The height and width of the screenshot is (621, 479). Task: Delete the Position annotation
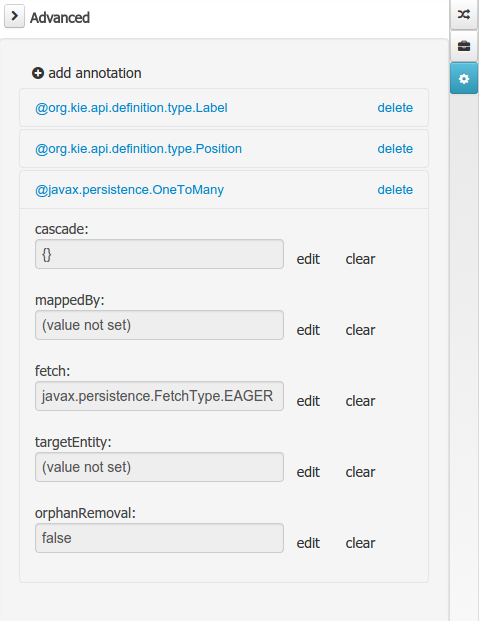395,149
